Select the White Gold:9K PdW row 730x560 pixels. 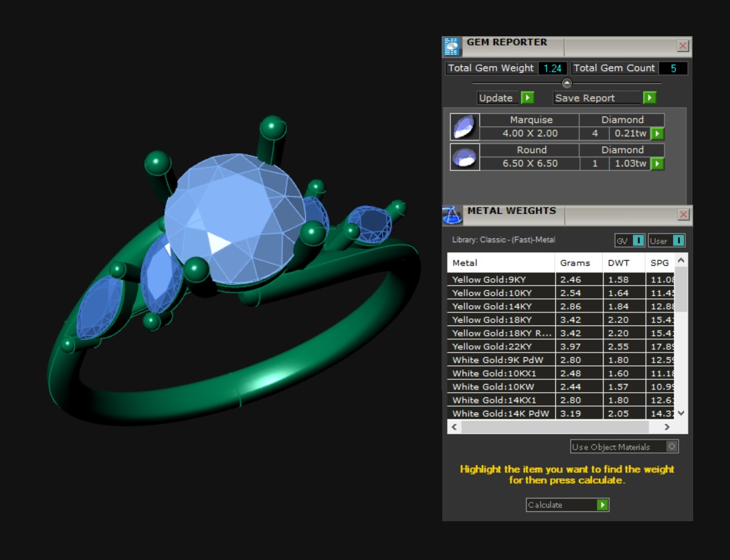[561, 360]
